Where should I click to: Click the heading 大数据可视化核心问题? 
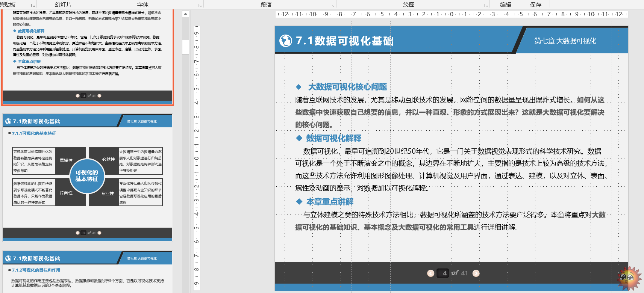(347, 87)
